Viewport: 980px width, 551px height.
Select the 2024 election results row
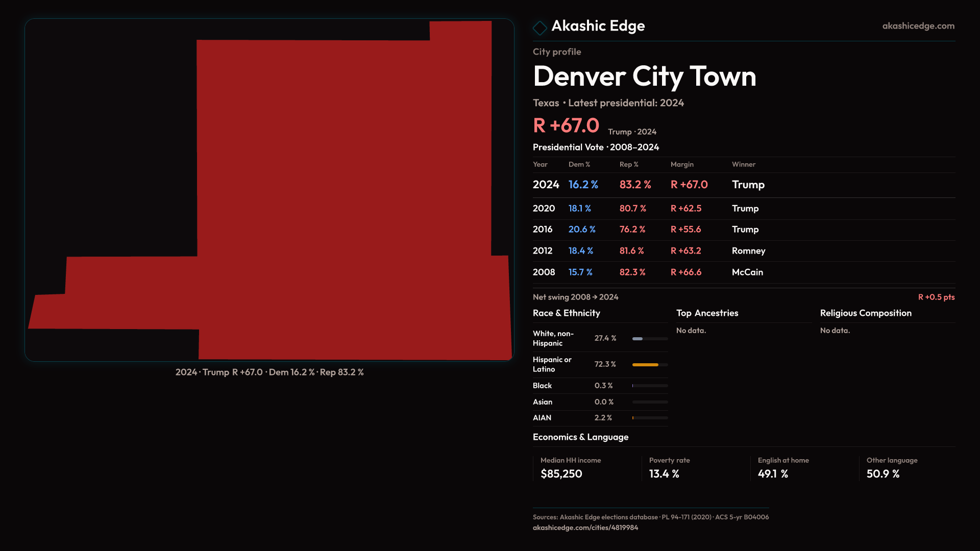[743, 185]
